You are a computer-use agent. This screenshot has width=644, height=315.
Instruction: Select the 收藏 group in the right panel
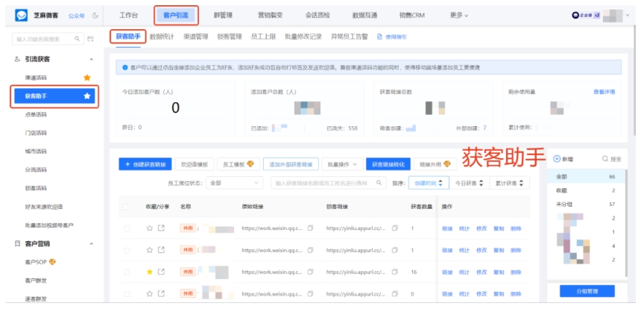tap(586, 191)
